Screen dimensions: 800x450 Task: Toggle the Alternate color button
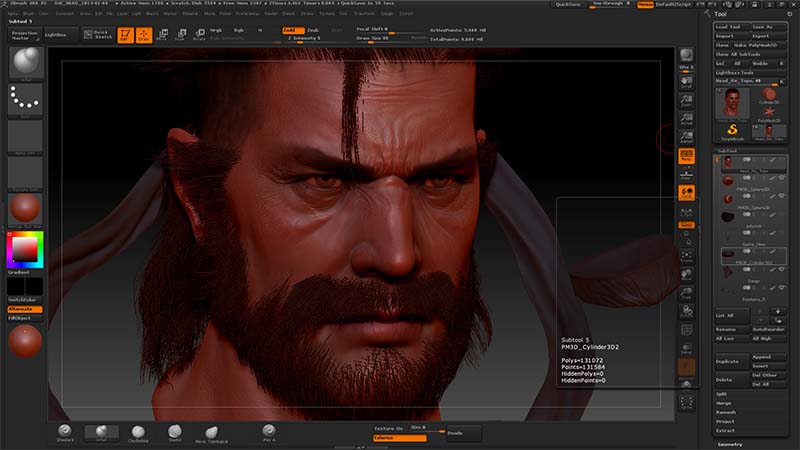25,309
